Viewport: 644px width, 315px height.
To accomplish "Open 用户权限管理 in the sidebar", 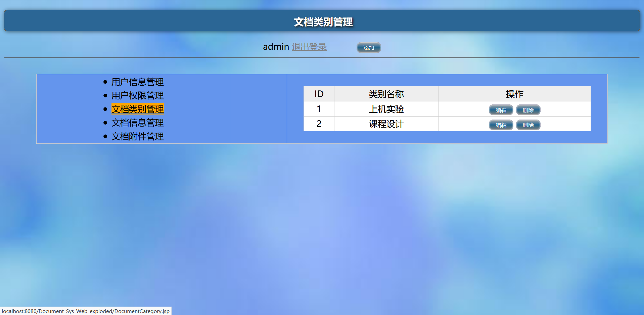I will tap(137, 95).
